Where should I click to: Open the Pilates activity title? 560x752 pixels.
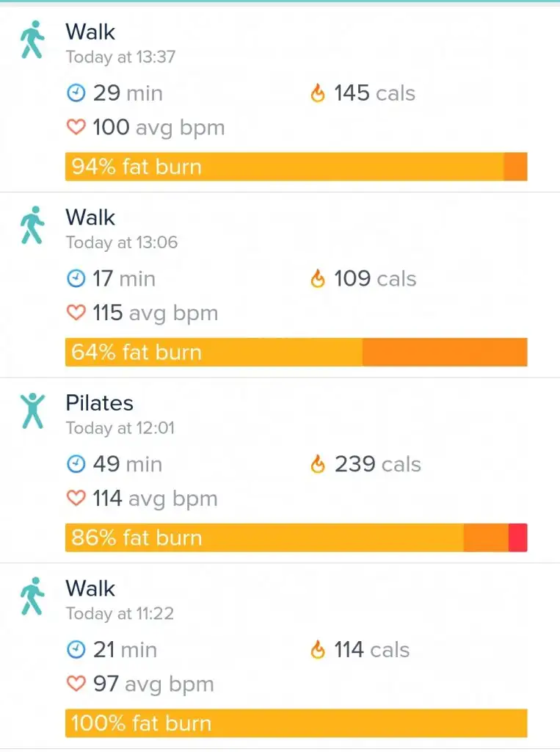pos(99,403)
